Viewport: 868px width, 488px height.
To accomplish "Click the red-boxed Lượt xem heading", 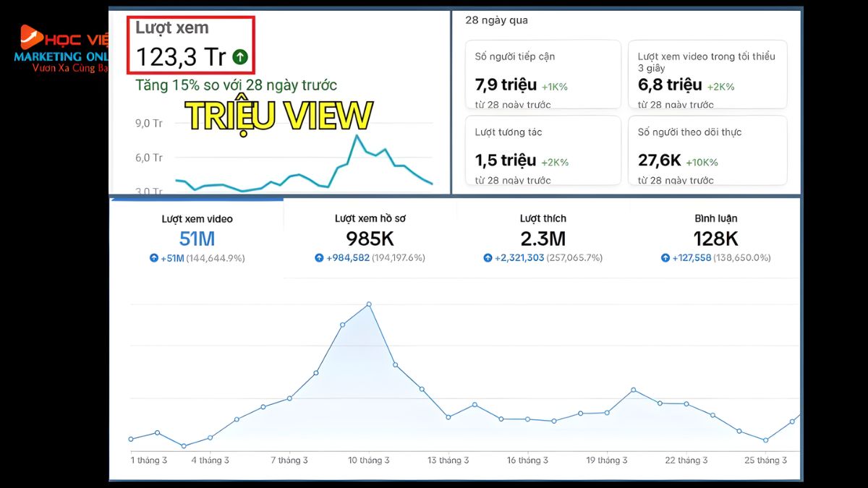I will [x=172, y=28].
